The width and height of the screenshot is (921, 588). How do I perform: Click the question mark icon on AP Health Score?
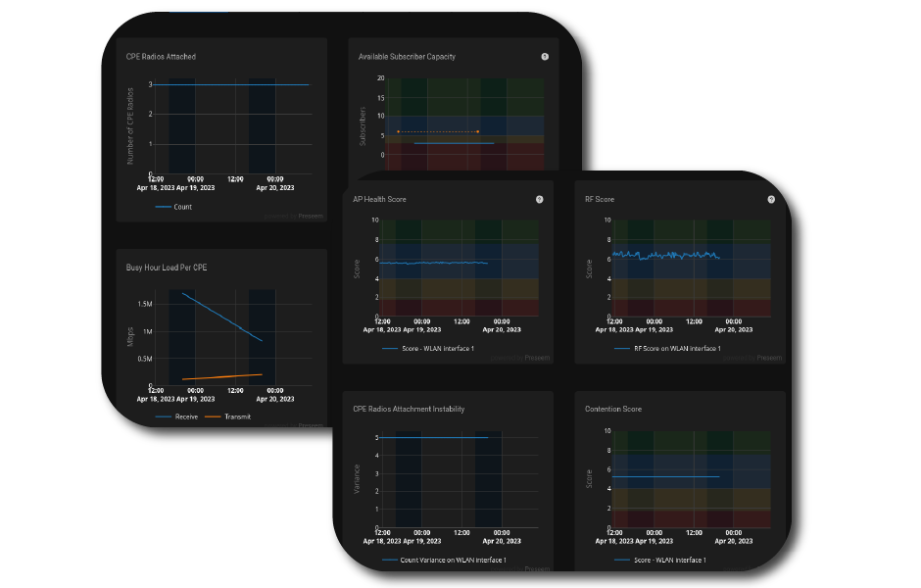pyautogui.click(x=538, y=199)
